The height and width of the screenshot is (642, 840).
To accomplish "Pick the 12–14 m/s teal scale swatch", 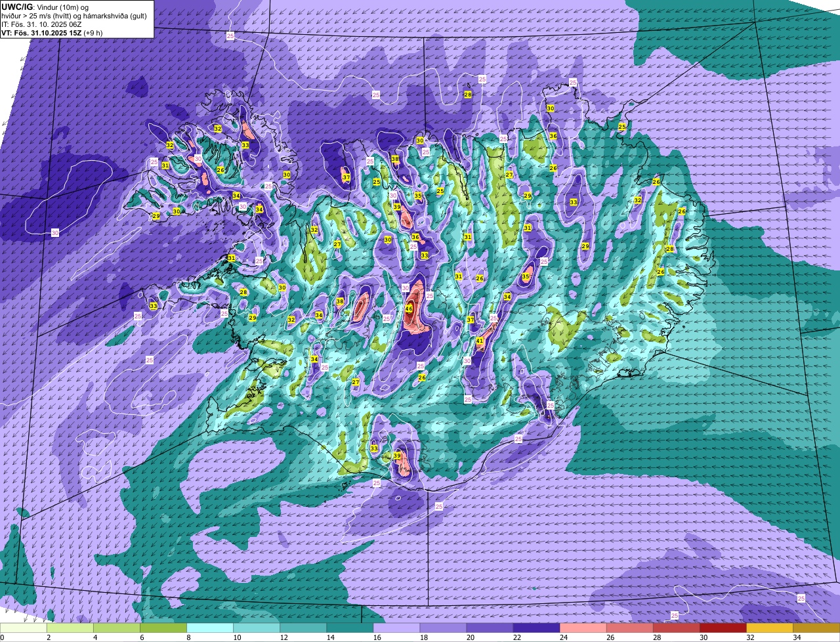I will click(303, 628).
